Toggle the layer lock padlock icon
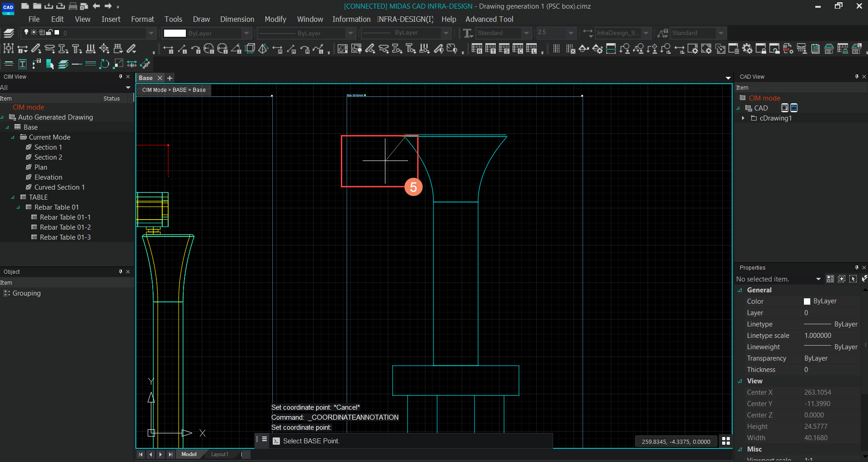 point(49,32)
